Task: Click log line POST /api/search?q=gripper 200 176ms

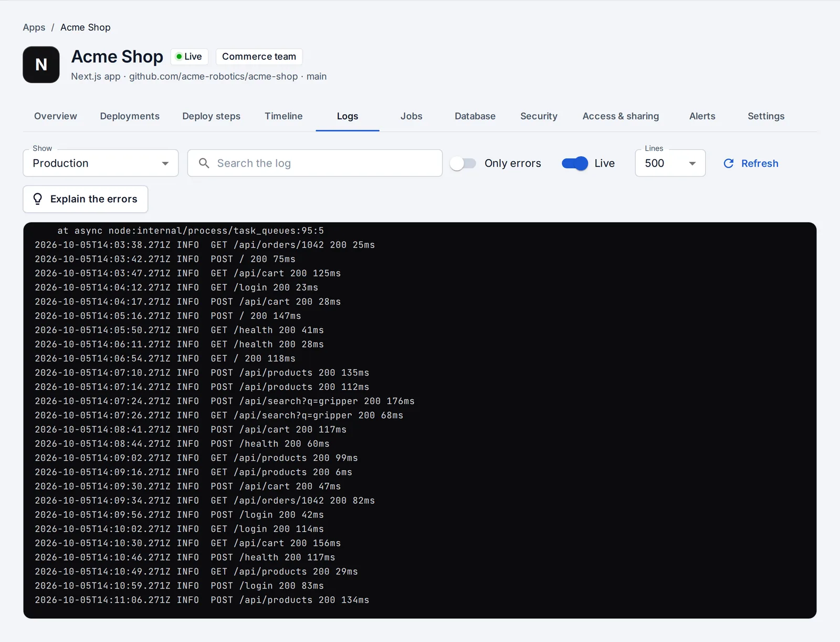Action: pos(225,401)
